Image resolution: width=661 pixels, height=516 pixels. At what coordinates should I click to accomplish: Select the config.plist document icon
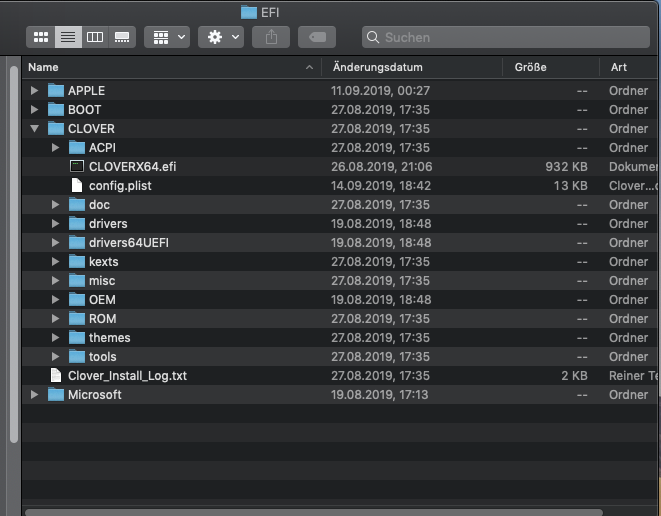pyautogui.click(x=77, y=185)
